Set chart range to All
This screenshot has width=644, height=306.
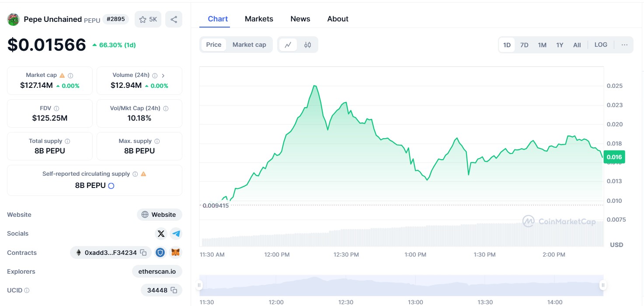(x=577, y=45)
